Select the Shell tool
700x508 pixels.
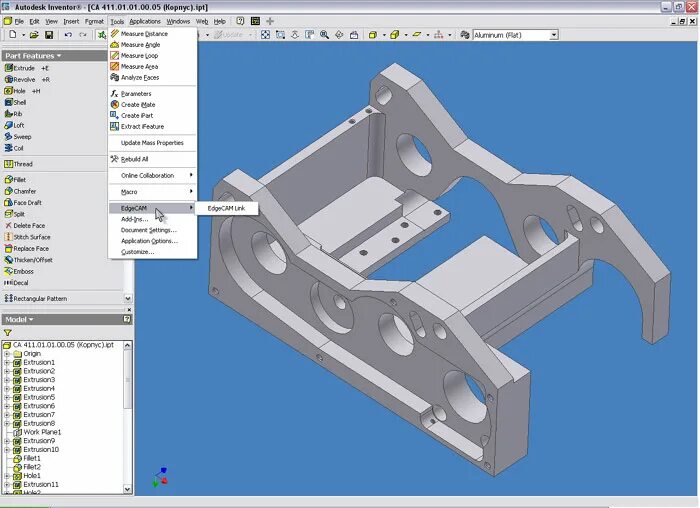(x=15, y=102)
